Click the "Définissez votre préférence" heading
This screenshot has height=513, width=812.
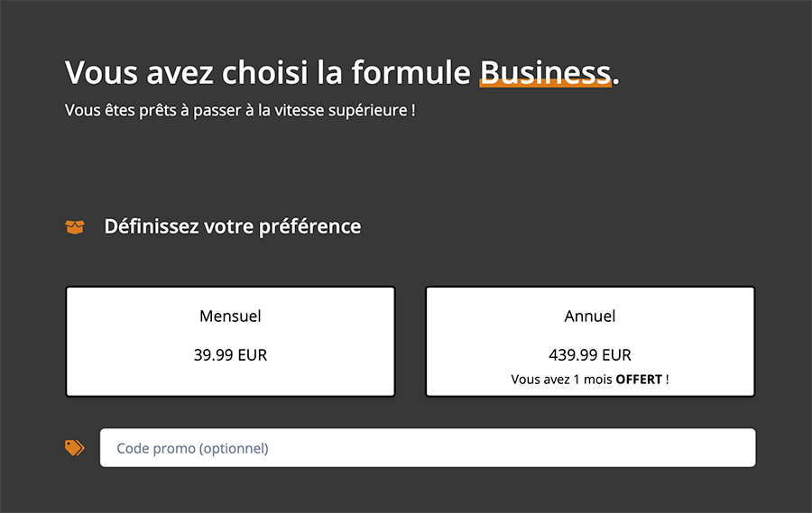pos(233,226)
